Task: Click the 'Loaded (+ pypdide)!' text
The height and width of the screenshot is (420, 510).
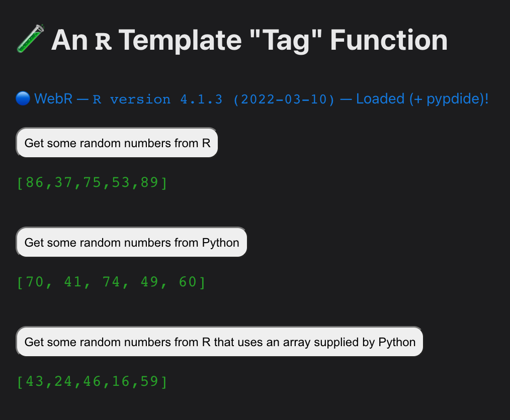Action: pos(422,99)
